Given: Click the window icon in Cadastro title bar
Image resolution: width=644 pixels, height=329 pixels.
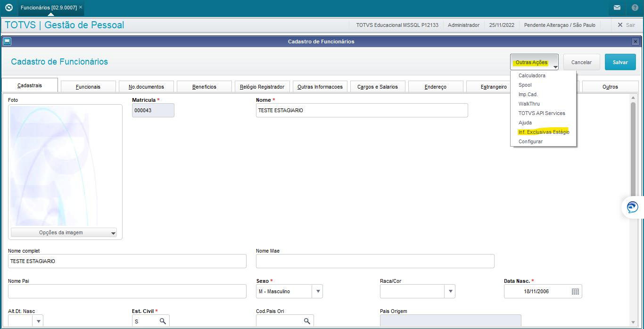Looking at the screenshot, I should (7, 41).
